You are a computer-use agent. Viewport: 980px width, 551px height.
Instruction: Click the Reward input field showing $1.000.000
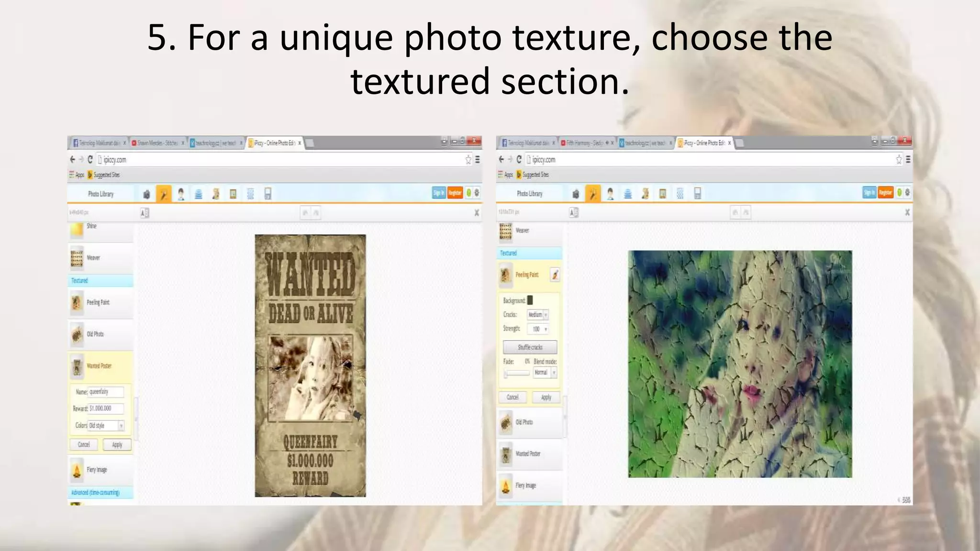[106, 408]
